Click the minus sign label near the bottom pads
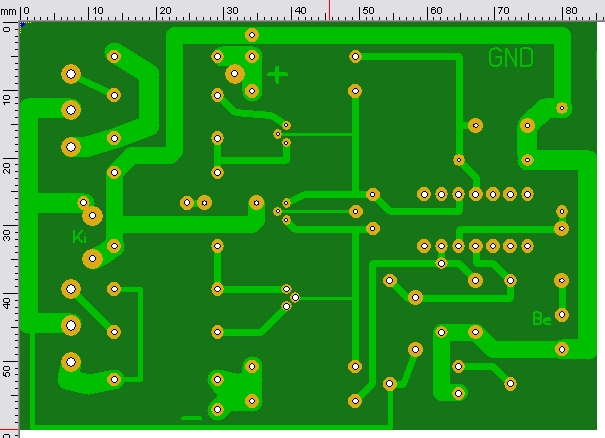Screen dimensions: 605x438 click(191, 418)
